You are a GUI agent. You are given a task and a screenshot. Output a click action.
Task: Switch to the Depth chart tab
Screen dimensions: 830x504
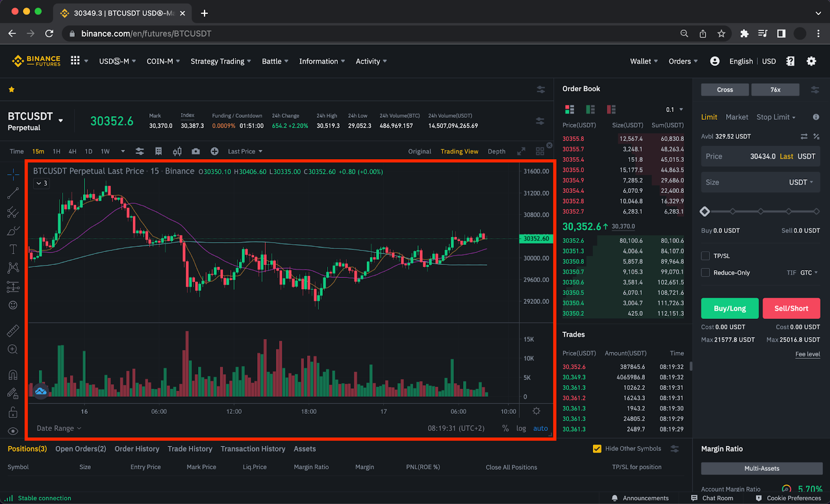point(496,151)
